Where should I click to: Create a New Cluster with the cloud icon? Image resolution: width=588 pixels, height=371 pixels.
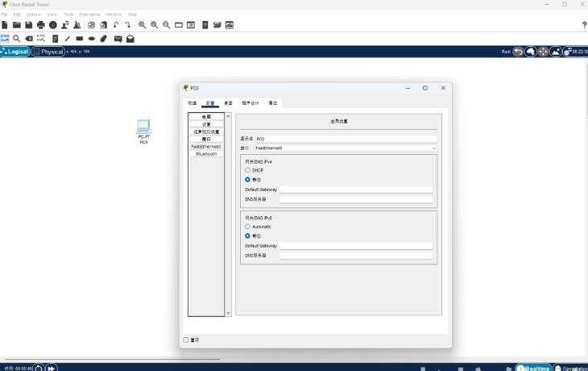pos(530,52)
